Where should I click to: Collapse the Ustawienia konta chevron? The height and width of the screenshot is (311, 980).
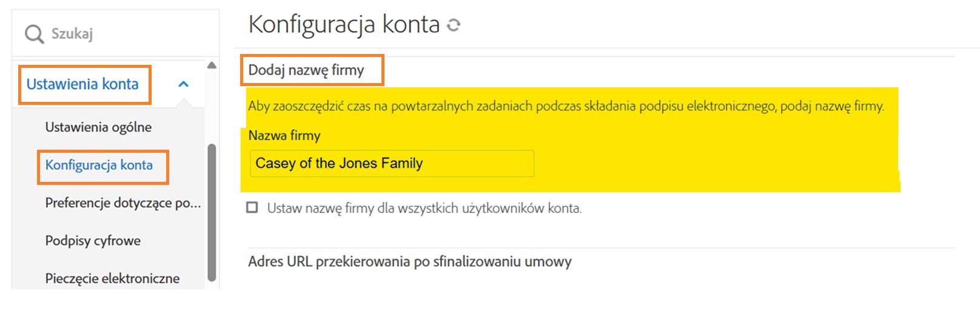tap(183, 84)
